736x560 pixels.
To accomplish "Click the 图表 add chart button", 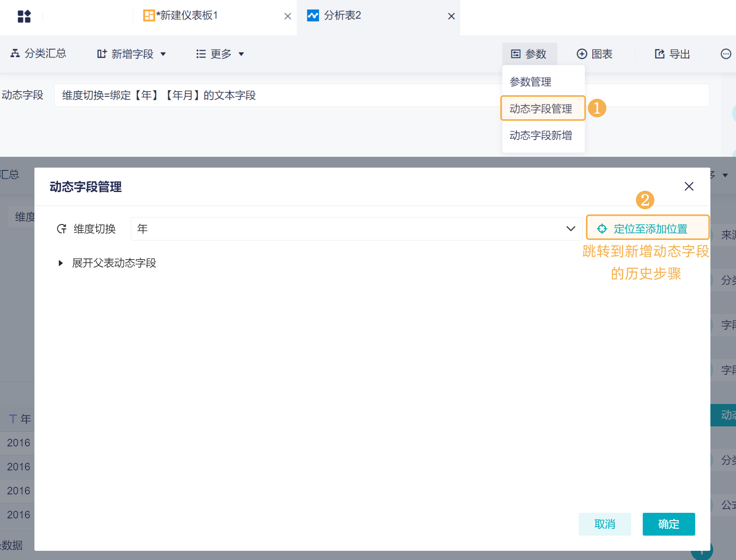I will pyautogui.click(x=594, y=54).
